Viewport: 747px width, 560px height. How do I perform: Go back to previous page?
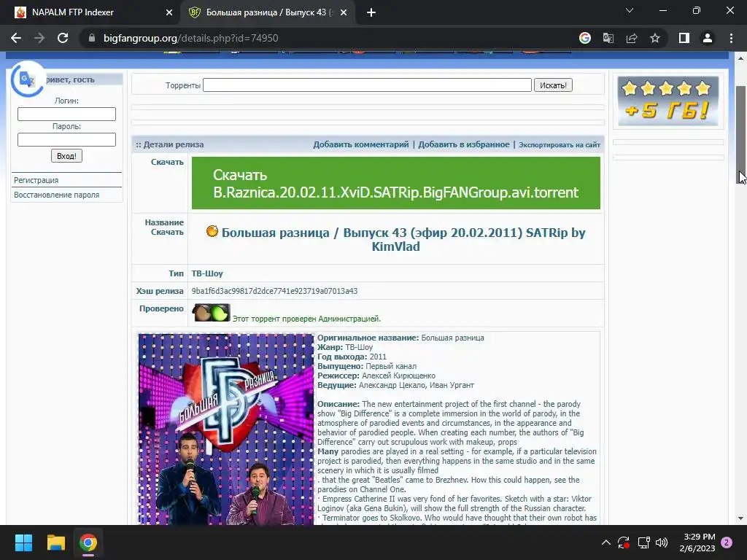point(16,38)
